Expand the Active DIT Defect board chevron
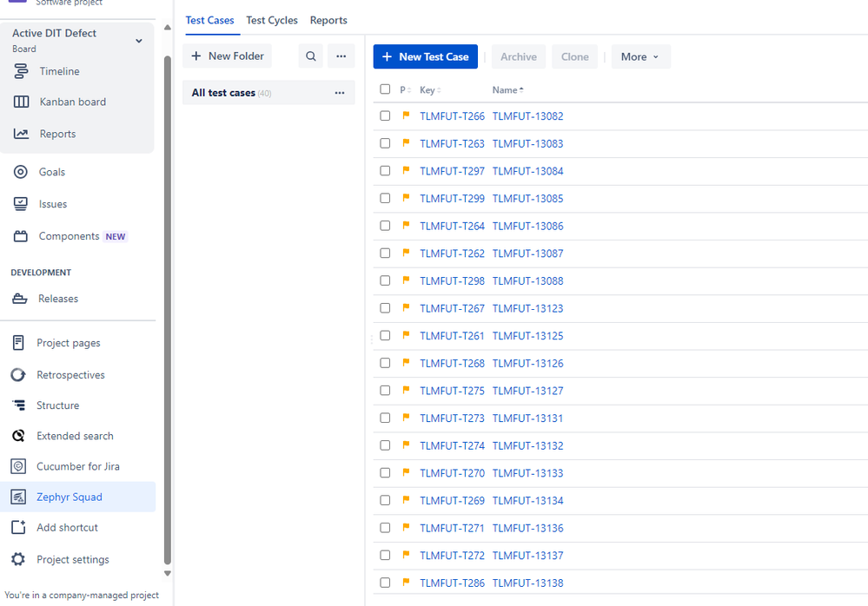 pos(139,41)
